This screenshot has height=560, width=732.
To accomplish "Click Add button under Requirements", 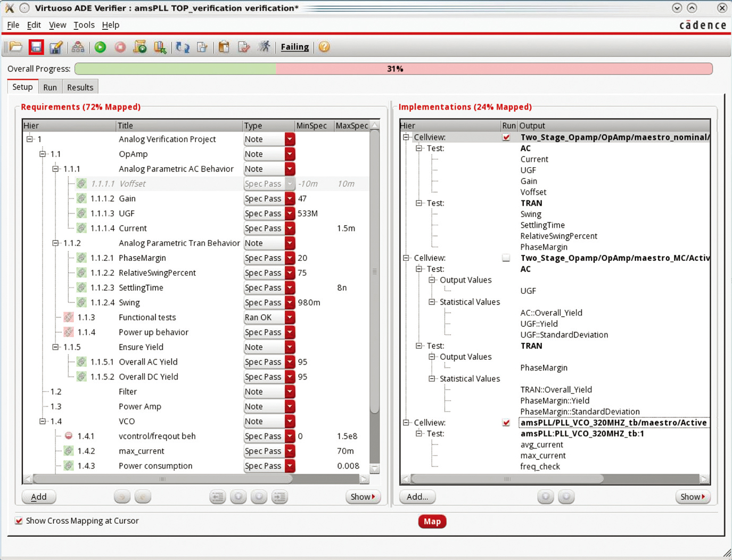I will (39, 497).
